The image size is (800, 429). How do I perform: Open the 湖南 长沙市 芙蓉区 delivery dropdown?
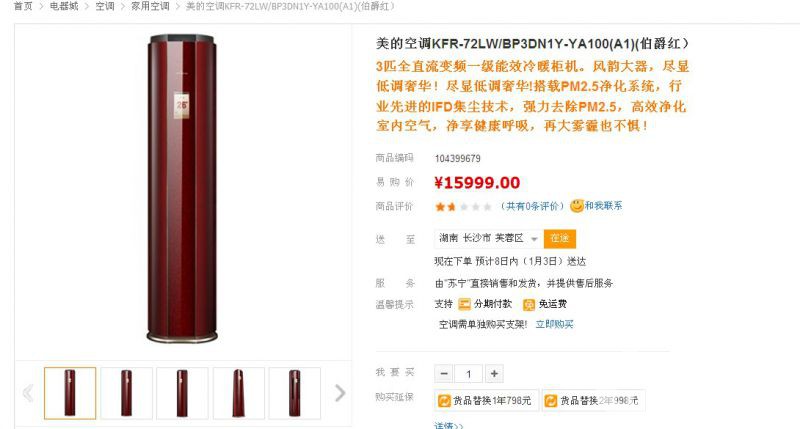(488, 238)
